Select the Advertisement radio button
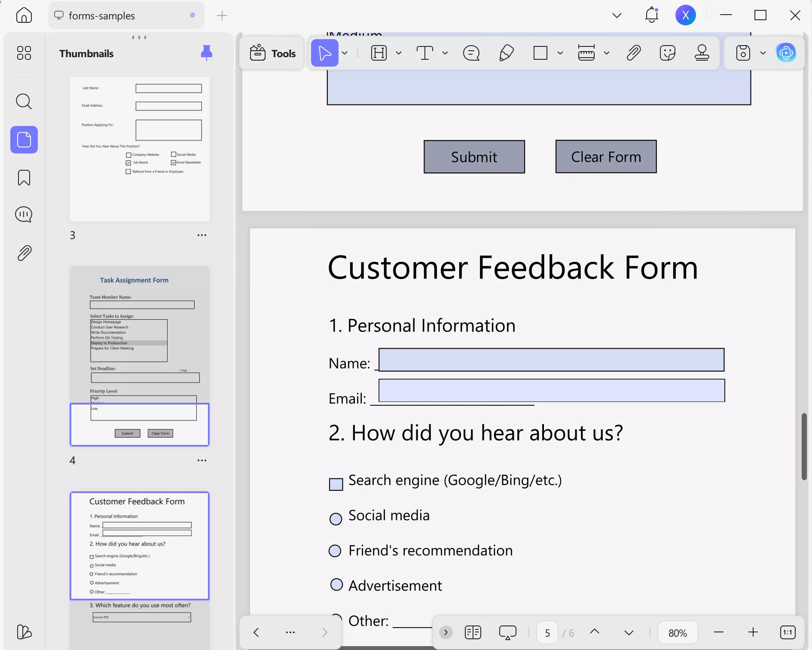The width and height of the screenshot is (812, 650). click(336, 585)
